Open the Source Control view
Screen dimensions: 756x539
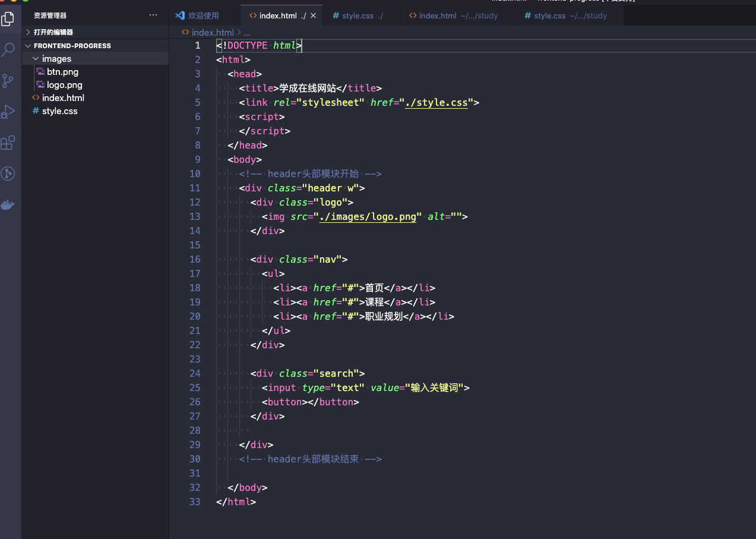coord(8,81)
